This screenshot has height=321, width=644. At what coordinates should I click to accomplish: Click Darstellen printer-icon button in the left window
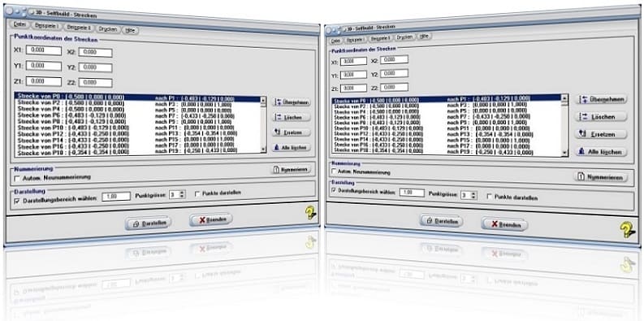(x=149, y=223)
